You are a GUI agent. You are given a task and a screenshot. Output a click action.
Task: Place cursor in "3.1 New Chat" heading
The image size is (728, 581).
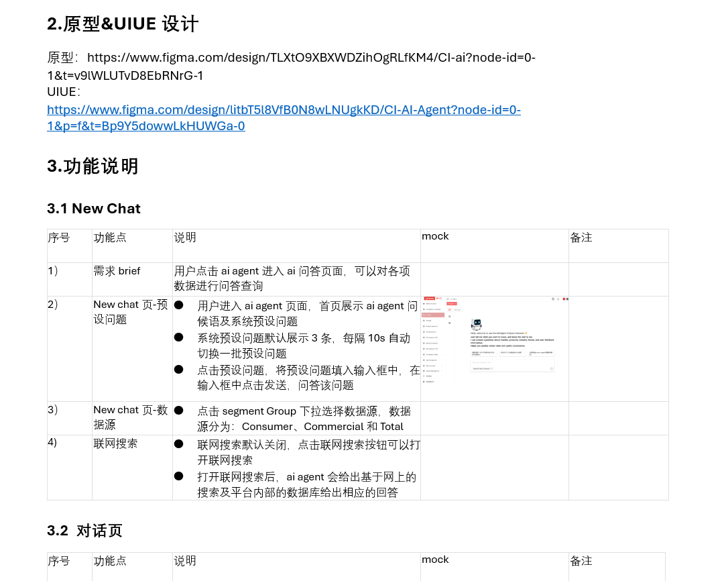coord(94,209)
